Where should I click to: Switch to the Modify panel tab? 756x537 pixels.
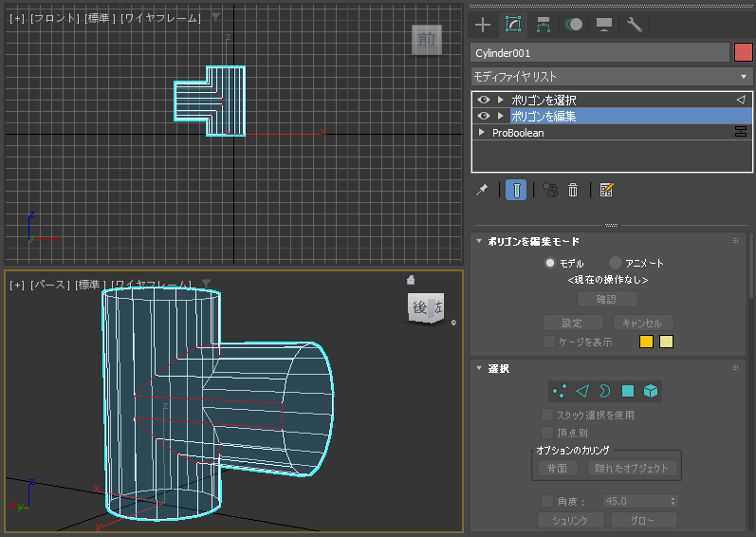[513, 25]
